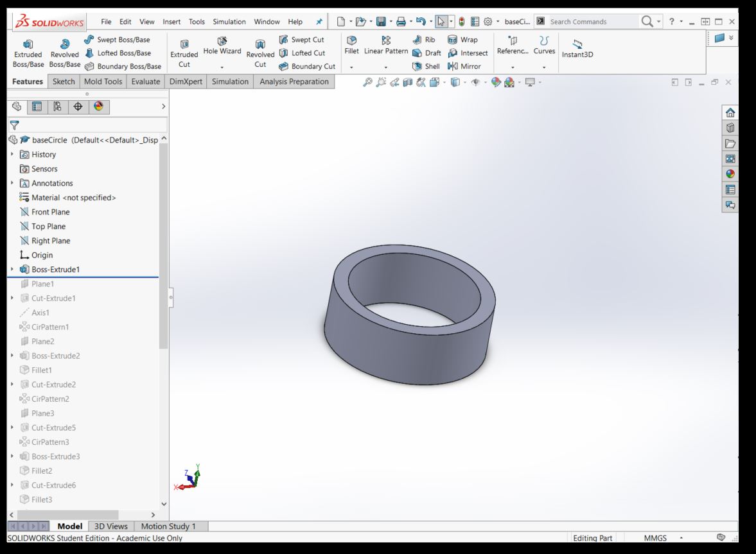Viewport: 756px width, 554px height.
Task: Open the Insert menu
Action: coord(171,22)
